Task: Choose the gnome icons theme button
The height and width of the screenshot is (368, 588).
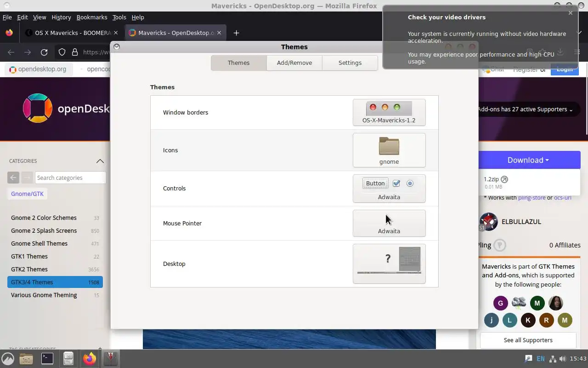Action: coord(389,150)
